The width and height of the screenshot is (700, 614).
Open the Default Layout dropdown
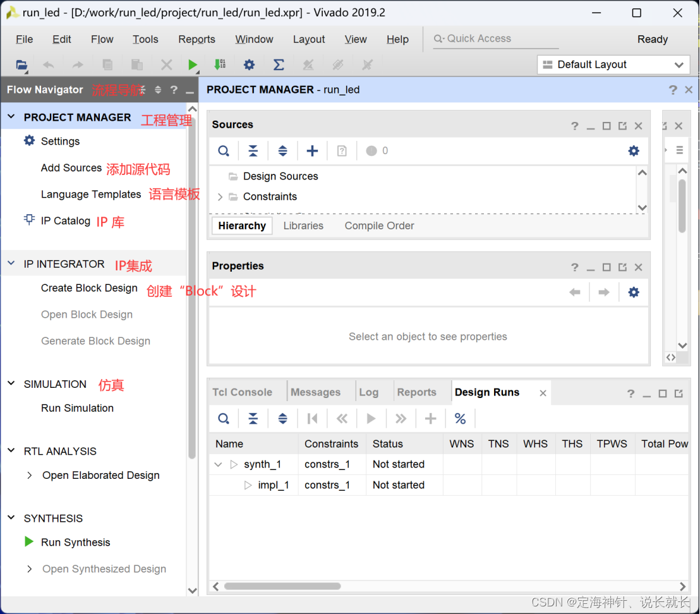(x=613, y=64)
